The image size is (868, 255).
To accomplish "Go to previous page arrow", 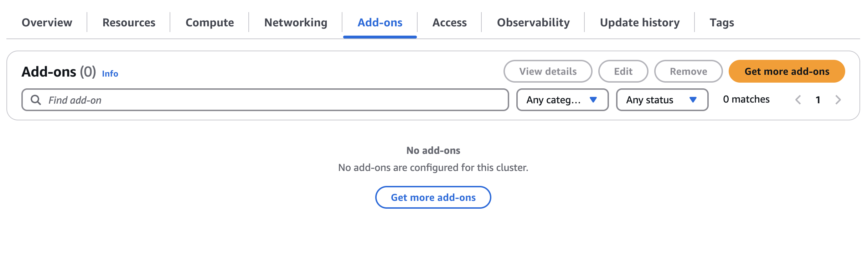I will coord(798,100).
